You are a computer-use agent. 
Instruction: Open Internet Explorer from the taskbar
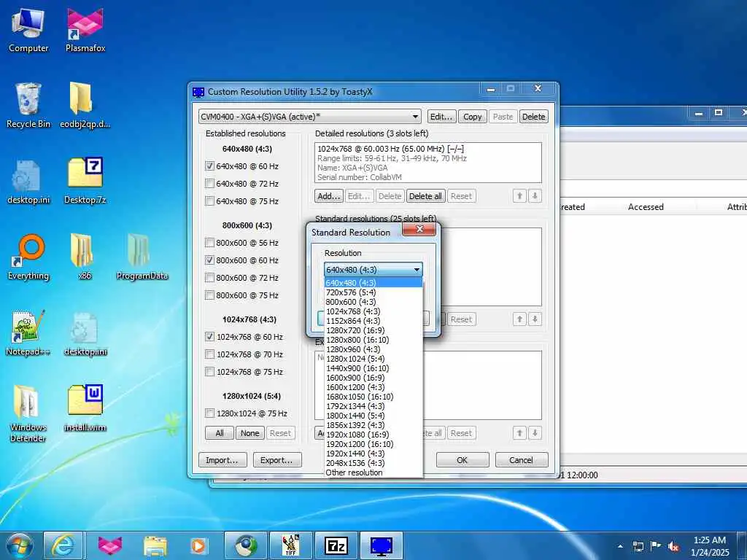pos(63,545)
